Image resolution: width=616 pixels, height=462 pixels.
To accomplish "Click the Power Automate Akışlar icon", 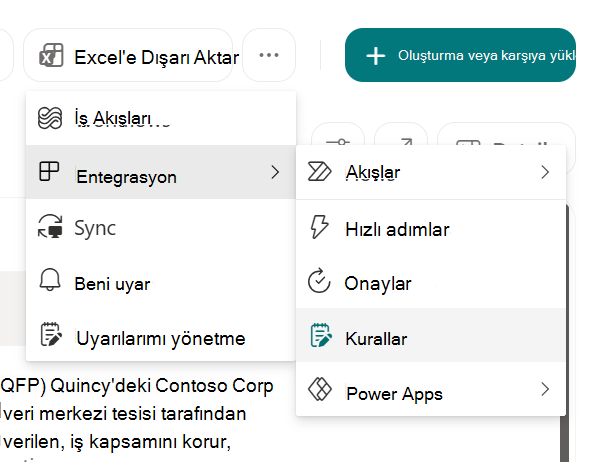I will (x=319, y=171).
